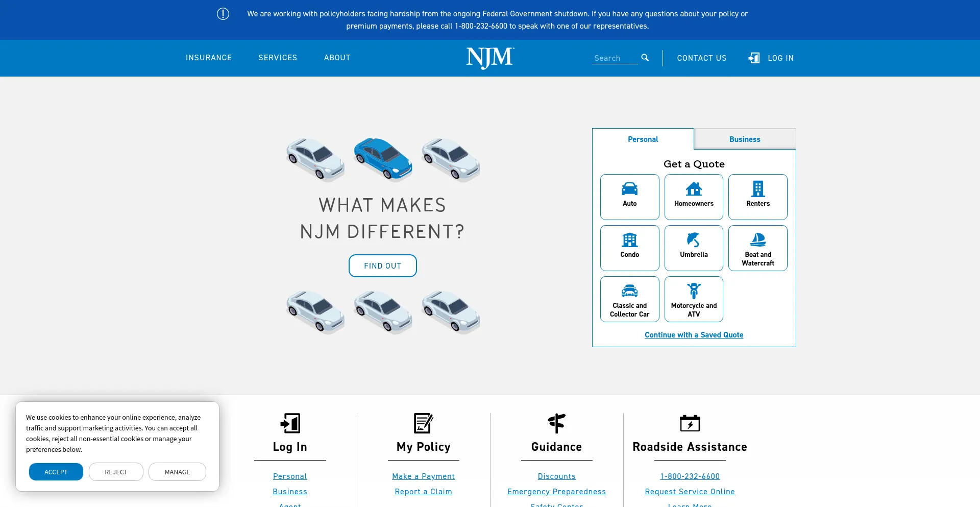Go to Contact Us
Viewport: 980px width, 507px height.
[x=702, y=58]
